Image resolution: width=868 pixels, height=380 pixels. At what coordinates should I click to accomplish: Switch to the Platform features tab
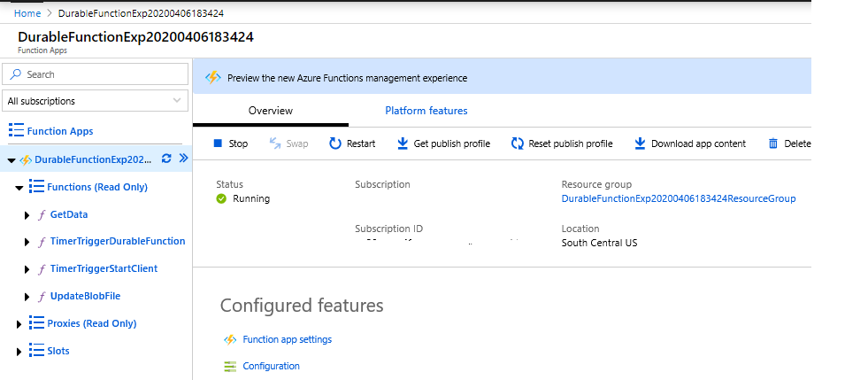(x=426, y=111)
